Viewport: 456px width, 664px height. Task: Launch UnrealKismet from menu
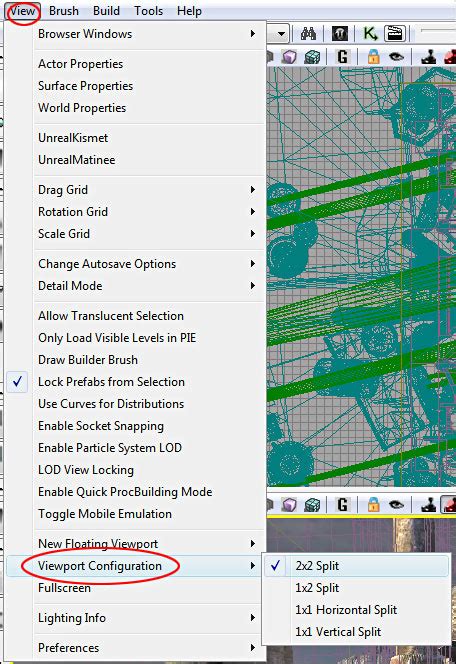135,138
